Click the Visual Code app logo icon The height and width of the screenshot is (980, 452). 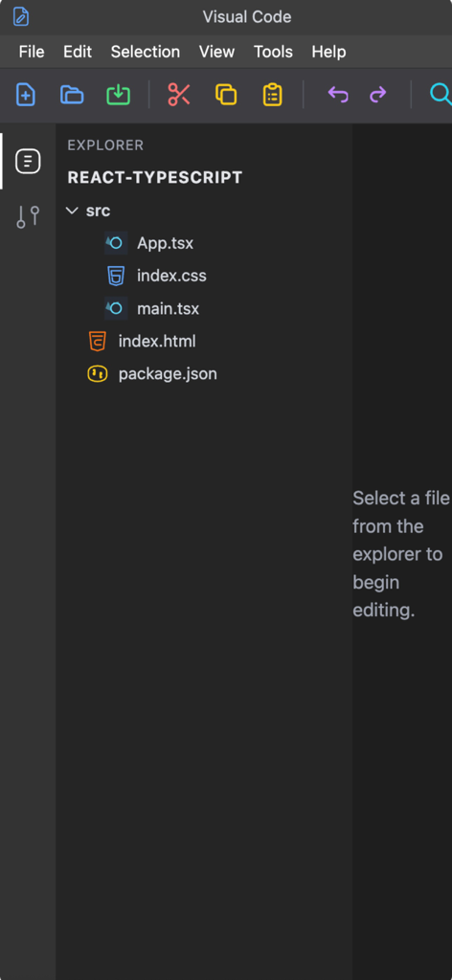[21, 17]
